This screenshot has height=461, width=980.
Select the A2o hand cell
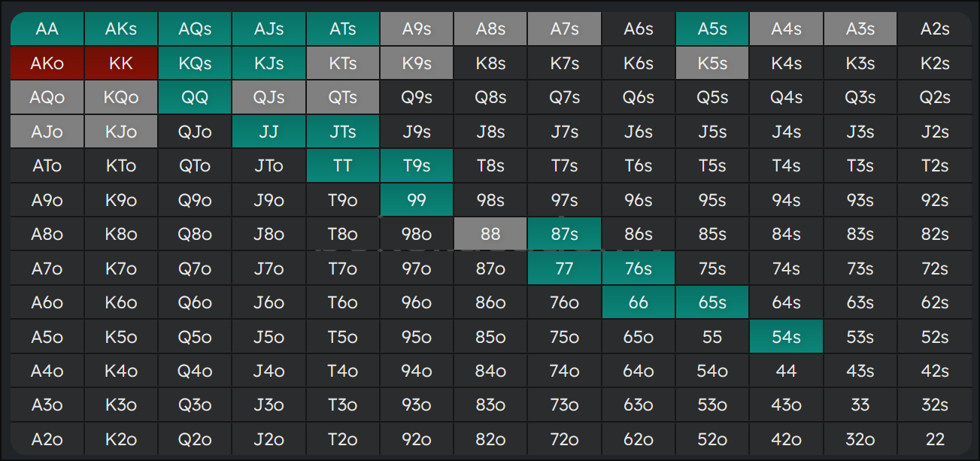point(47,440)
